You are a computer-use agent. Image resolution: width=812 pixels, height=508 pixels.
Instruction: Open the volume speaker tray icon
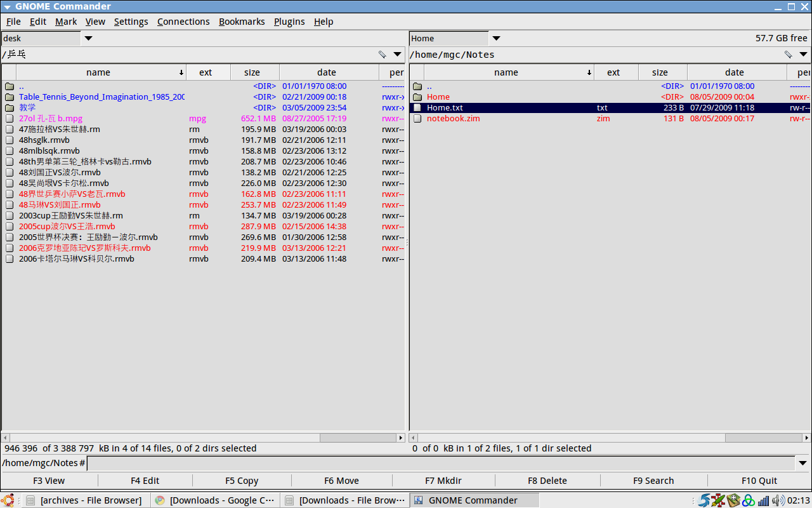point(778,500)
